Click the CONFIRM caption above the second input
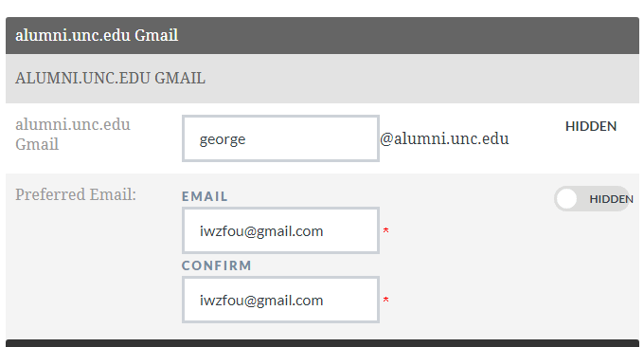The height and width of the screenshot is (347, 644). pyautogui.click(x=217, y=265)
